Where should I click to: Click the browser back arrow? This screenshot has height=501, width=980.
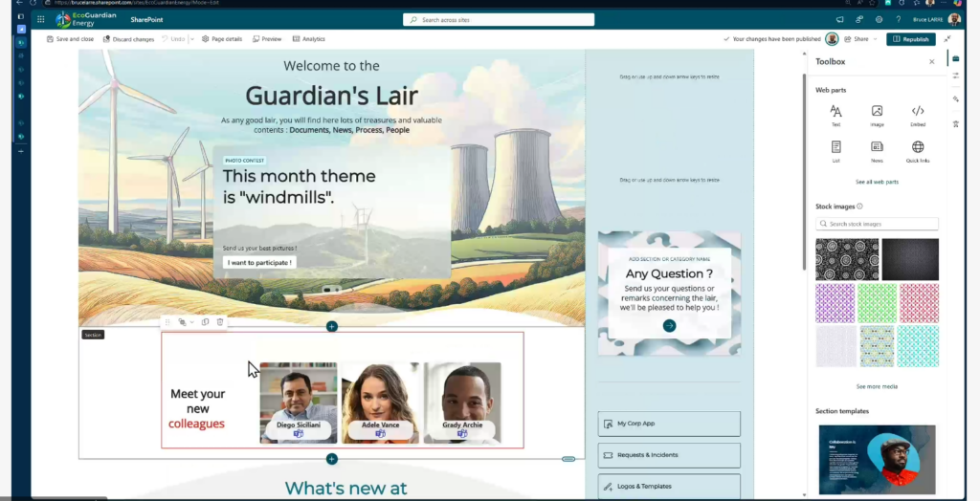click(x=19, y=3)
